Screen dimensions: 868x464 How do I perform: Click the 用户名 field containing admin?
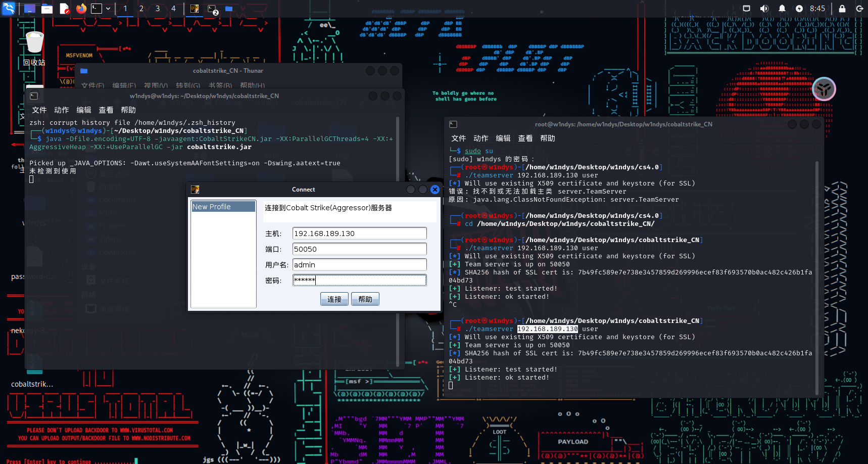pyautogui.click(x=359, y=265)
